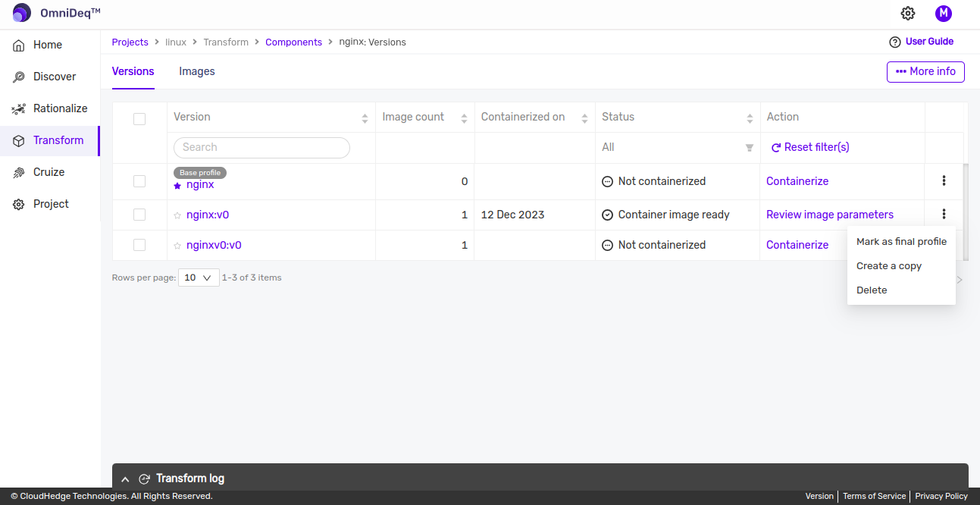Open Cruize in sidebar
The image size is (980, 505).
(x=50, y=172)
